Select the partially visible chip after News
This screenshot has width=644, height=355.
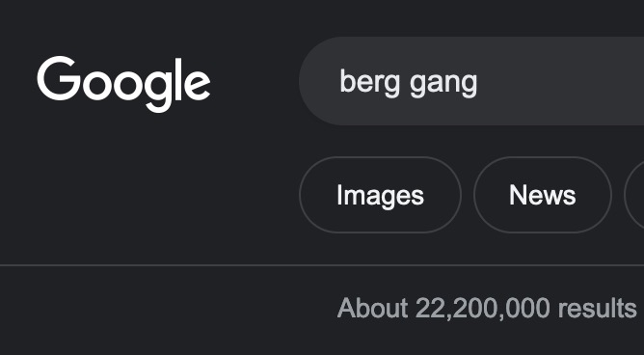pyautogui.click(x=634, y=195)
